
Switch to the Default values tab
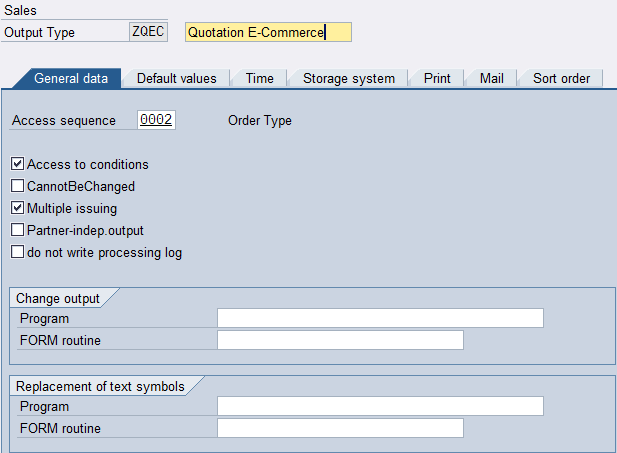point(176,78)
